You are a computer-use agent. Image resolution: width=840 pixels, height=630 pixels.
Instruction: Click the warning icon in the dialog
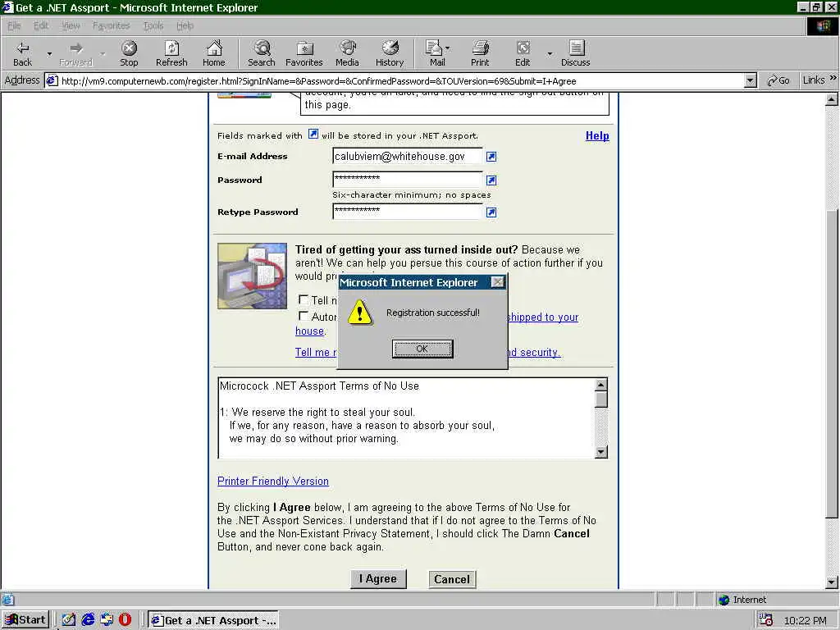click(359, 313)
